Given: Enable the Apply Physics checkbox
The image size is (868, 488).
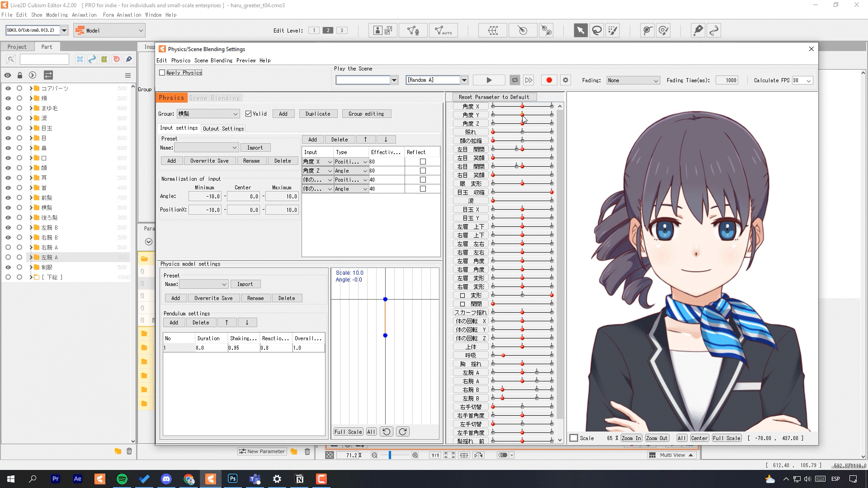Looking at the screenshot, I should pos(162,73).
